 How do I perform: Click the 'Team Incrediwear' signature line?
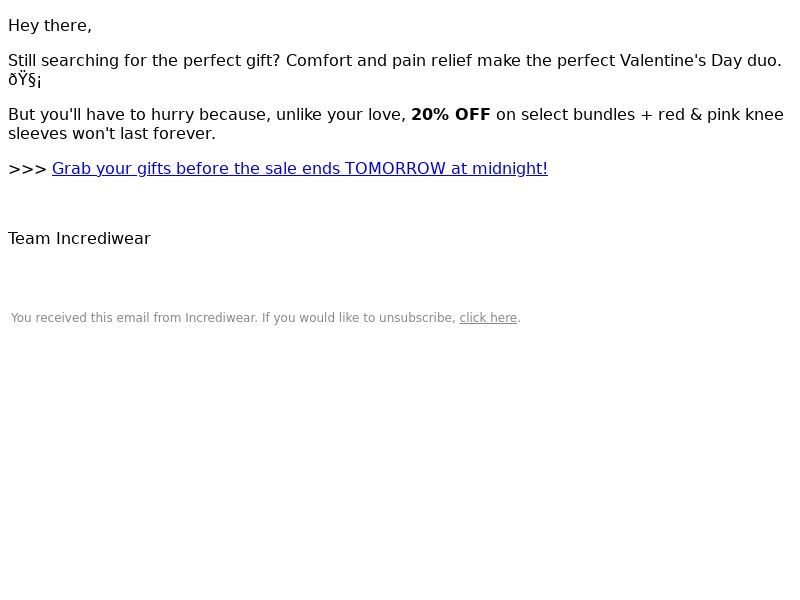tap(80, 238)
